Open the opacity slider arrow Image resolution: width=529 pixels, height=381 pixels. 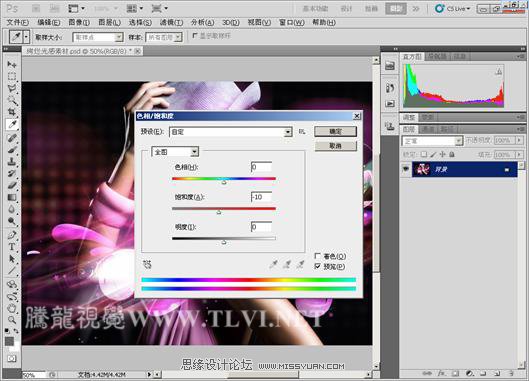click(x=520, y=140)
